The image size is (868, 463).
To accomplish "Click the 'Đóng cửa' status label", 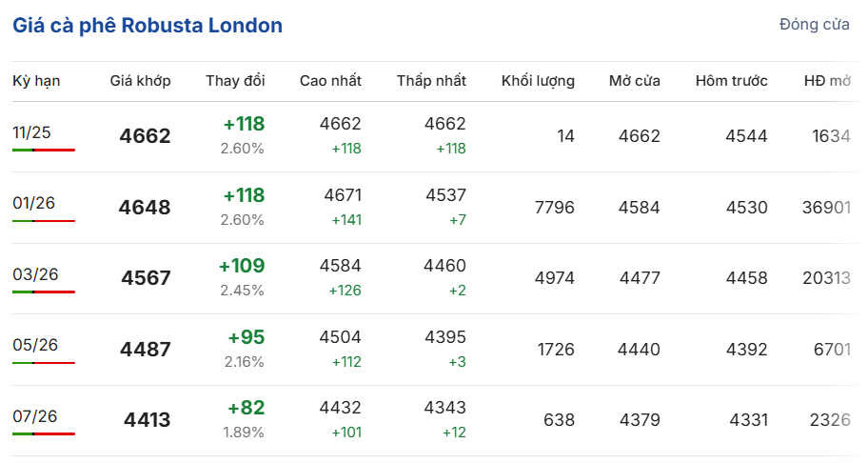I will 814,25.
